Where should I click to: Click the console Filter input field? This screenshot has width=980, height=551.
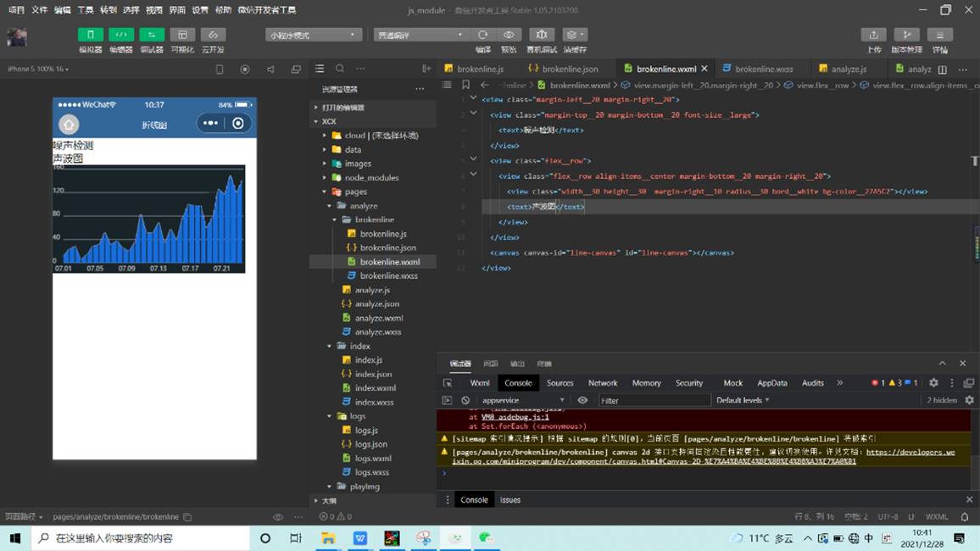654,400
